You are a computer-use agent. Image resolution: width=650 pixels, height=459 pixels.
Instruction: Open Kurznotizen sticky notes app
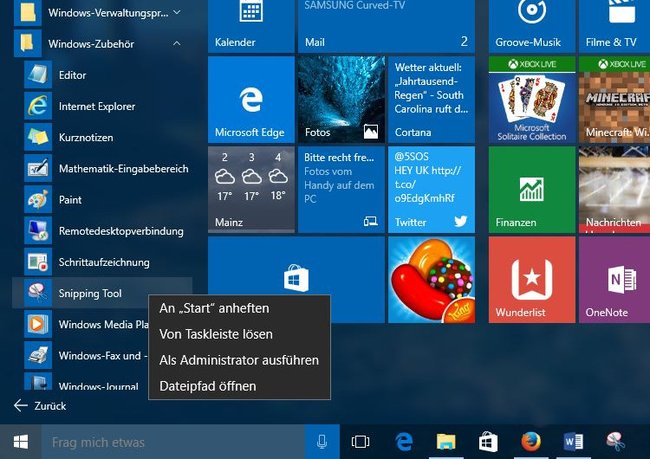point(102,137)
